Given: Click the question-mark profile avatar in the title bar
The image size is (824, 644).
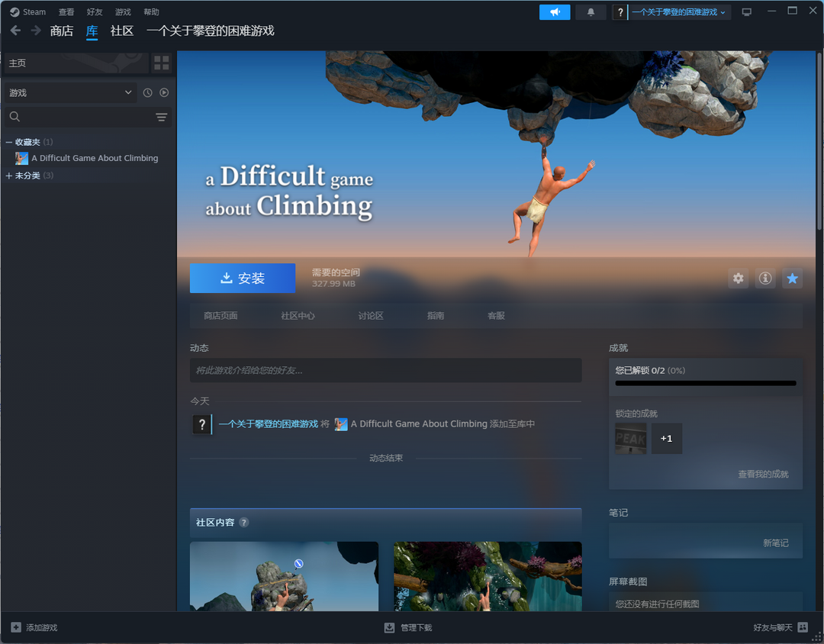Looking at the screenshot, I should click(620, 12).
